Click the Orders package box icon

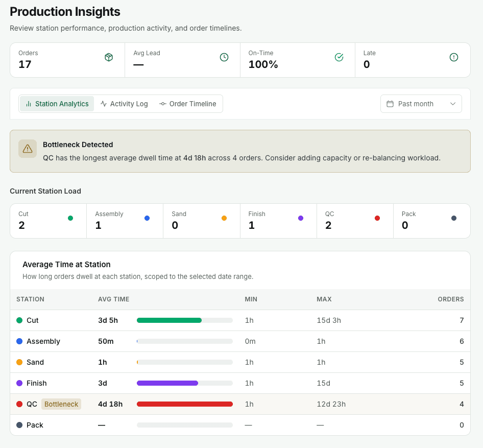coord(109,57)
